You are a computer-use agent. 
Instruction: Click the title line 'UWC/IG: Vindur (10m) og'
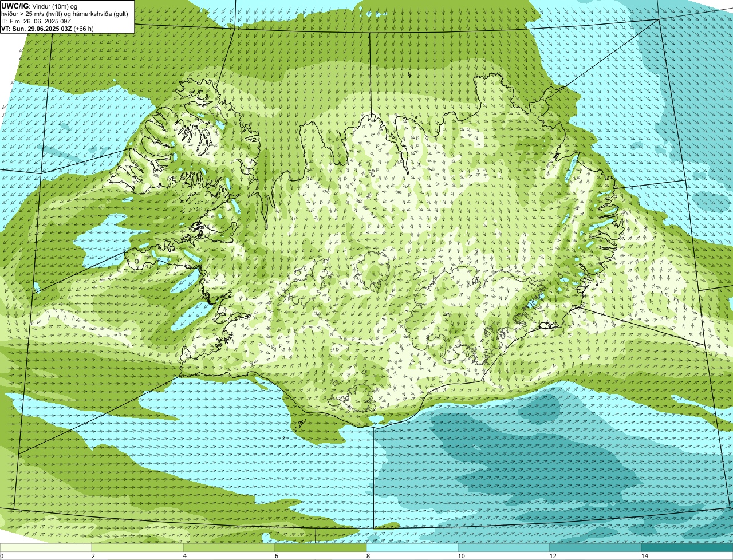[x=39, y=6]
